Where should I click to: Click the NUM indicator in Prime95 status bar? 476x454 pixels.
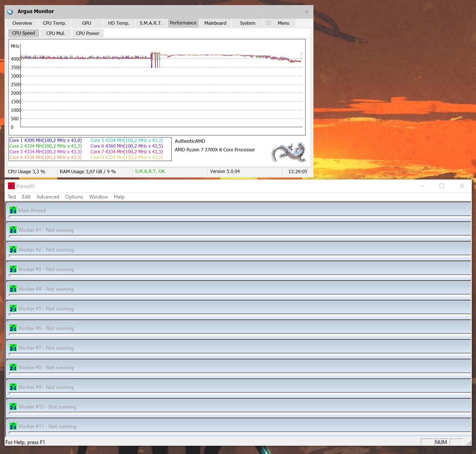click(441, 442)
